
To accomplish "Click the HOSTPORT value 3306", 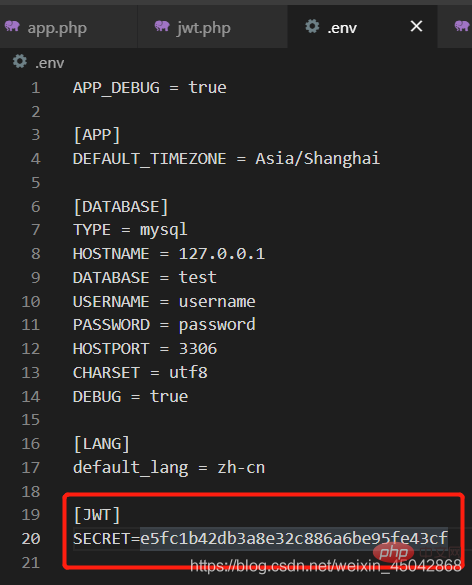I will pos(198,349).
